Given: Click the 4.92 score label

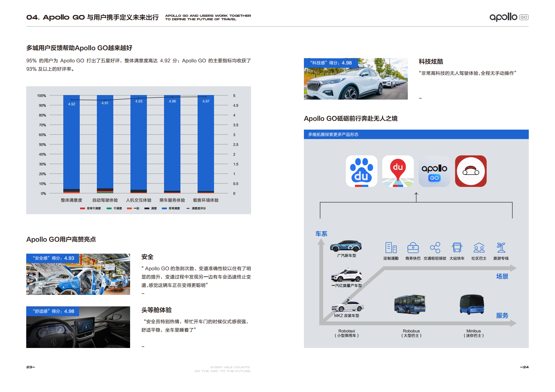Looking at the screenshot, I should (72, 104).
